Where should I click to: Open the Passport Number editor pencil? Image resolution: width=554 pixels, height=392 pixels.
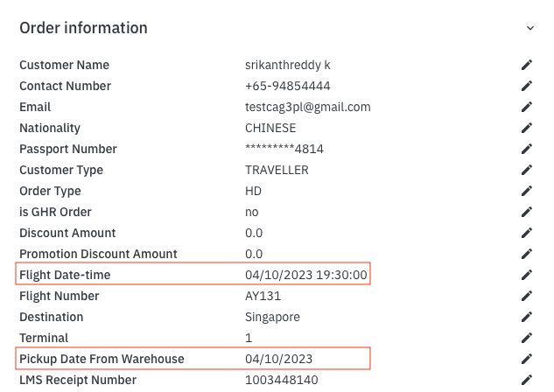coord(527,149)
